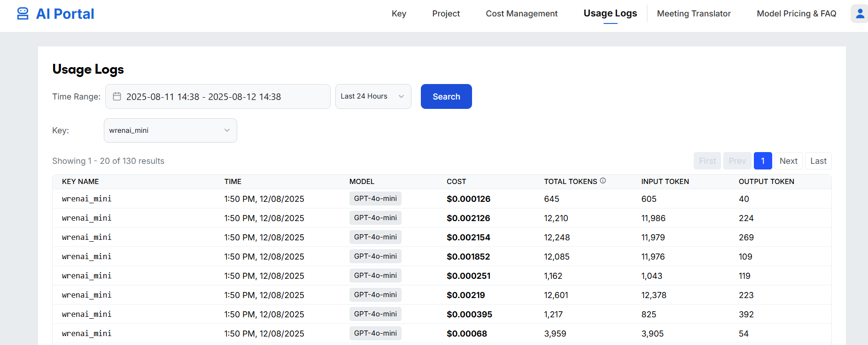Click the GPT-4o-mini tag in the $0.000126 row

pyautogui.click(x=375, y=199)
